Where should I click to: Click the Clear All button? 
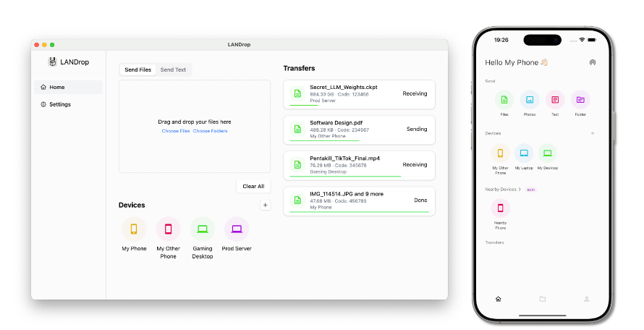click(253, 186)
